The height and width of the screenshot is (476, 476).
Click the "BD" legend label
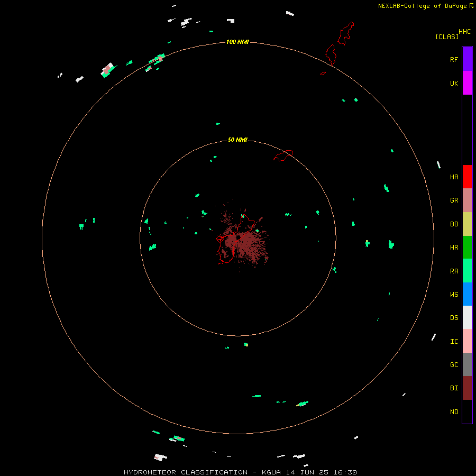tap(454, 224)
